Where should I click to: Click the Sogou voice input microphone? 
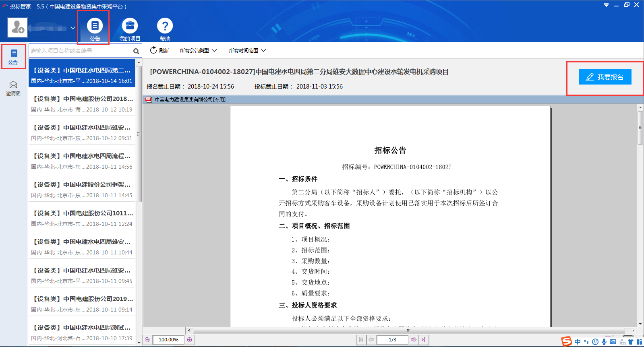604,342
